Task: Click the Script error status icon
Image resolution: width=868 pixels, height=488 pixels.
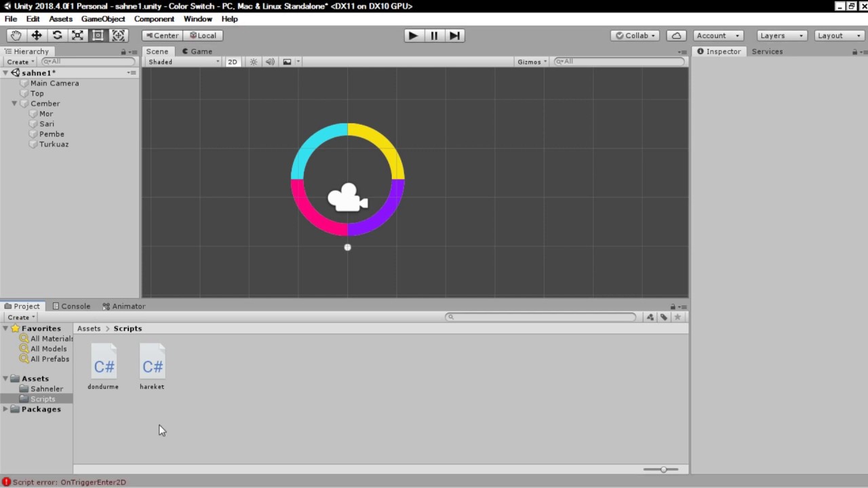Action: click(6, 483)
